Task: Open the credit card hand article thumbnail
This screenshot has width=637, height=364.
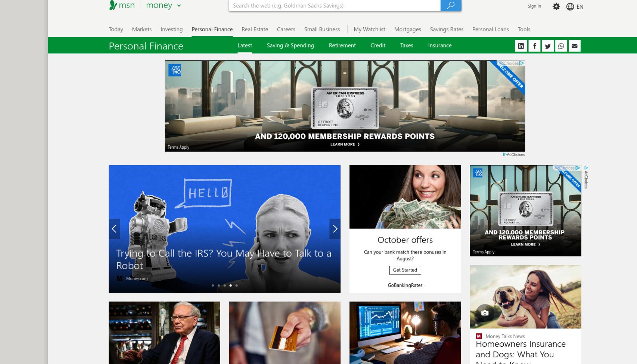Action: pyautogui.click(x=285, y=333)
